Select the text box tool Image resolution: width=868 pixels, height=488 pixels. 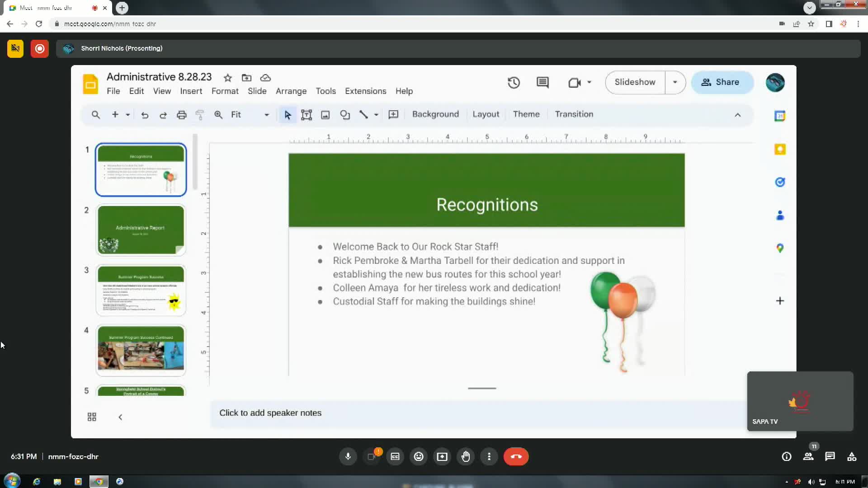(307, 115)
